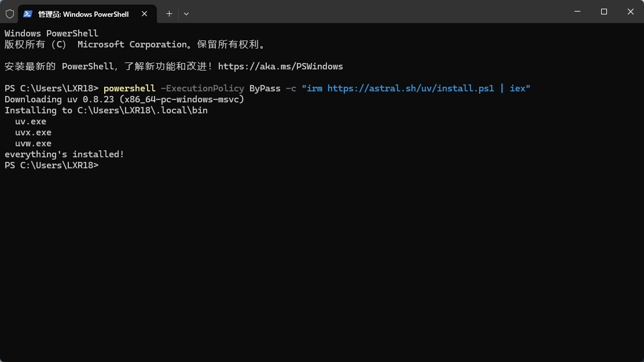Minimize the terminal window
Image resolution: width=644 pixels, height=362 pixels.
577,12
